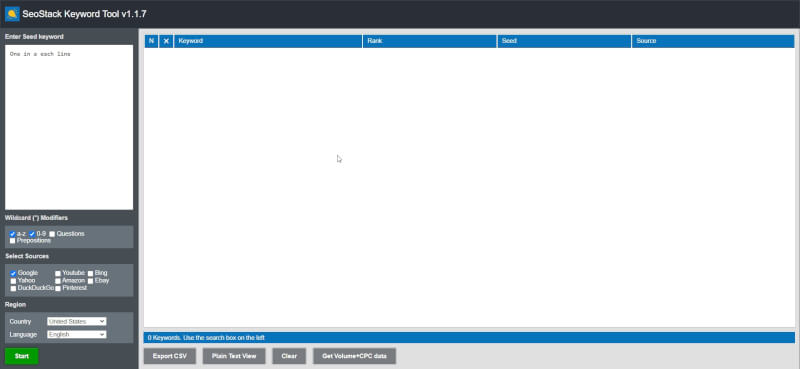Viewport: 800px width, 369px height.
Task: Select Amazon as a keyword source
Action: click(x=58, y=281)
